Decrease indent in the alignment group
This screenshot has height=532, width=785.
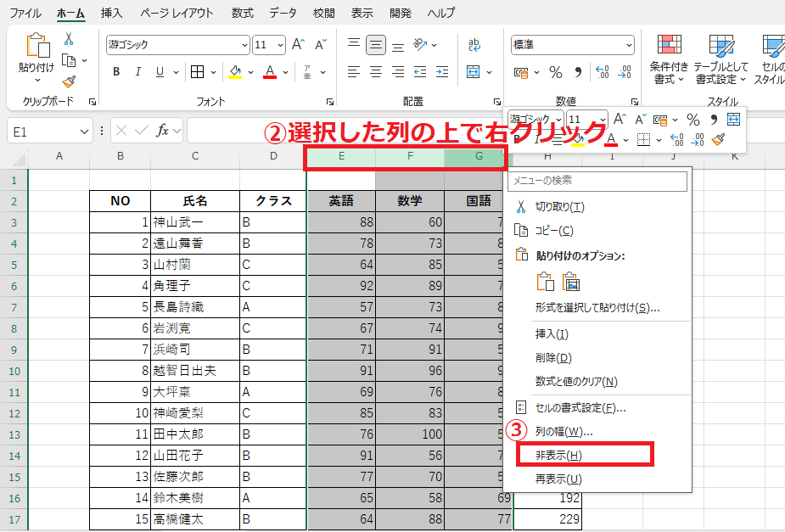420,72
